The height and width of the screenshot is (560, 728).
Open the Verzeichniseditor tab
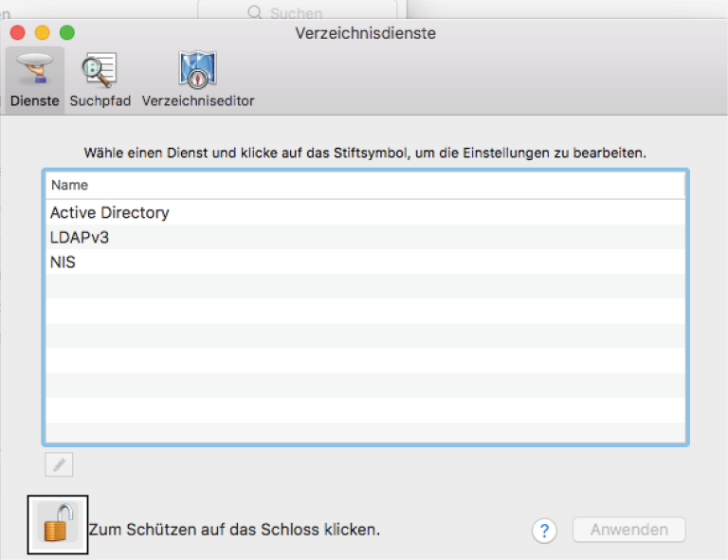click(198, 80)
